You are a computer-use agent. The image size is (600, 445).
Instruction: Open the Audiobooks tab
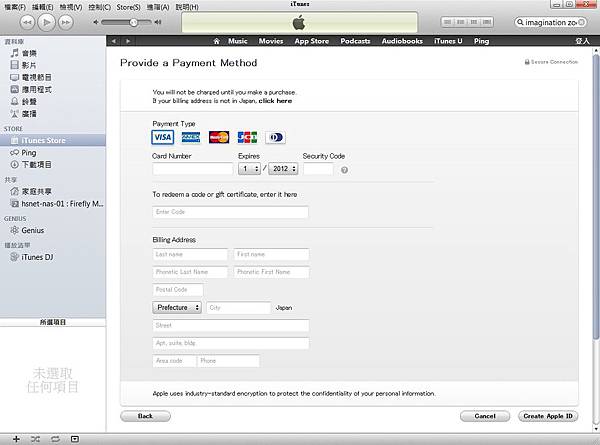402,41
